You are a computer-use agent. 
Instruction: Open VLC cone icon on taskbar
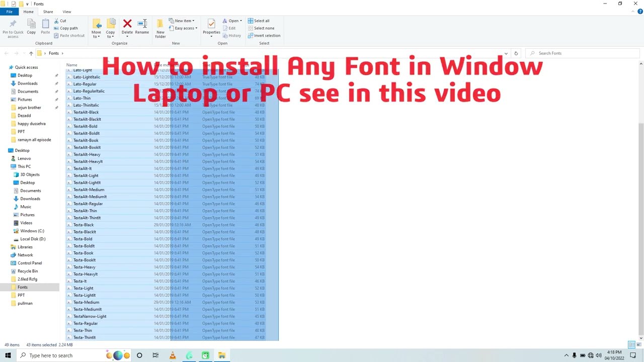coord(173,355)
